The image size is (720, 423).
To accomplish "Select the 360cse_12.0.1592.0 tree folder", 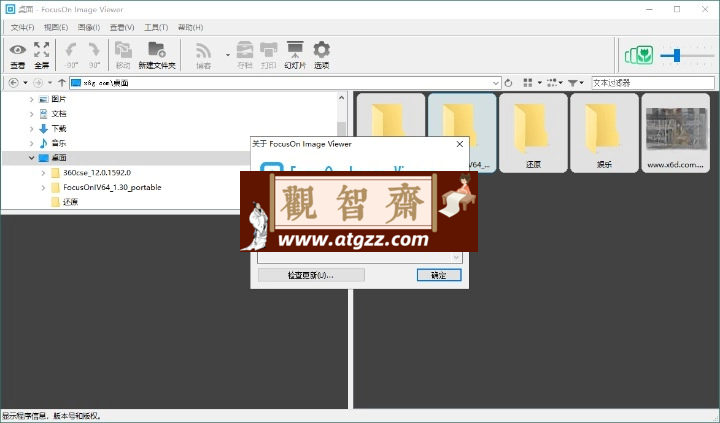I will pos(97,173).
